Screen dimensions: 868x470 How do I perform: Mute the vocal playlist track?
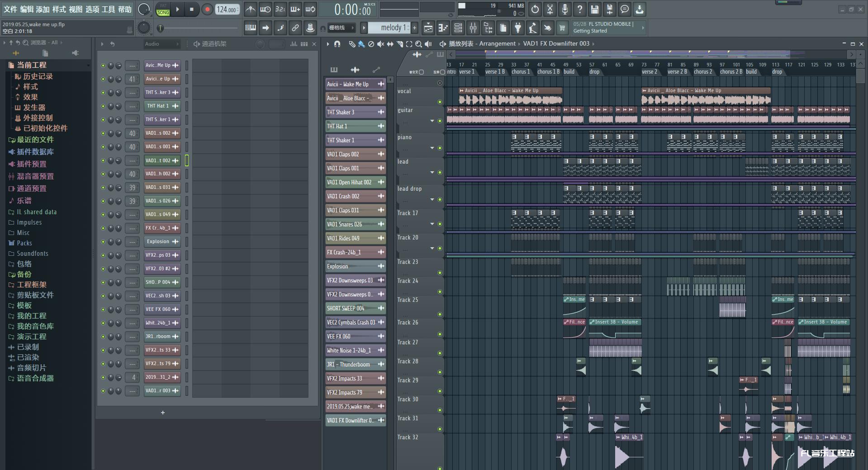(440, 102)
